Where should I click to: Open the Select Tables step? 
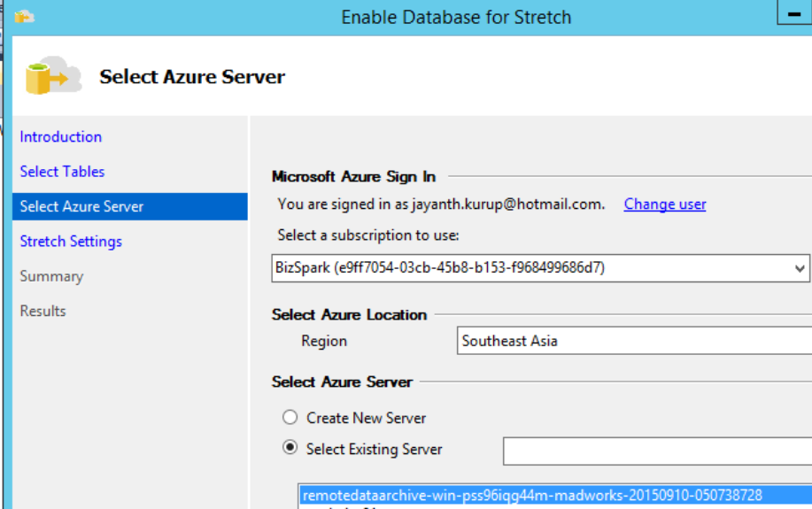[x=62, y=172]
